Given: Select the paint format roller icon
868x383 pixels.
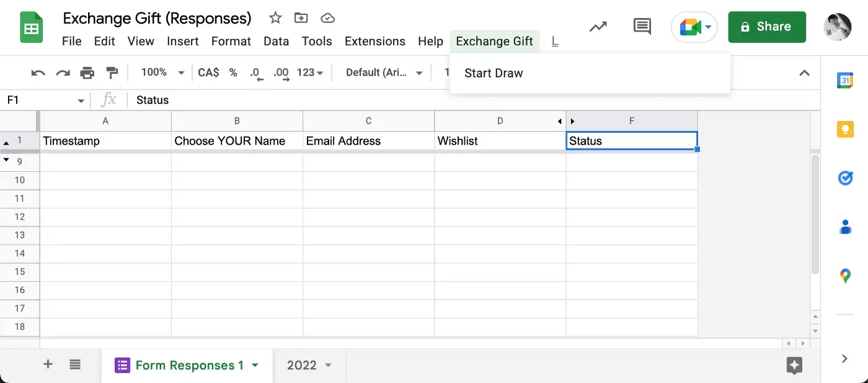Looking at the screenshot, I should 112,73.
